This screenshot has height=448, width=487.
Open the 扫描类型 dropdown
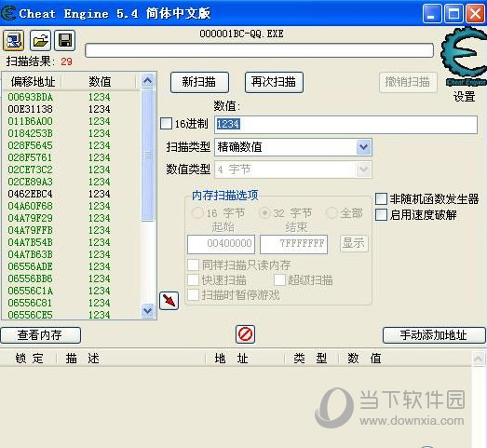(364, 147)
